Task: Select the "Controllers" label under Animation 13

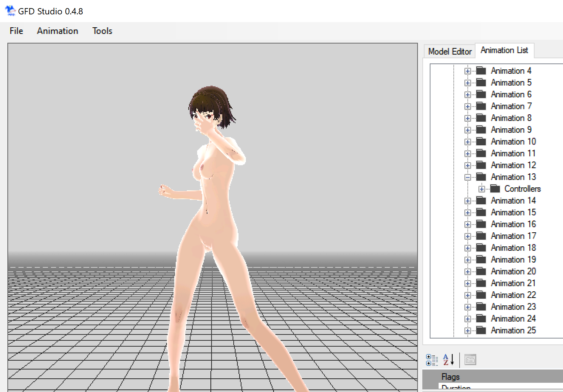Action: click(522, 189)
